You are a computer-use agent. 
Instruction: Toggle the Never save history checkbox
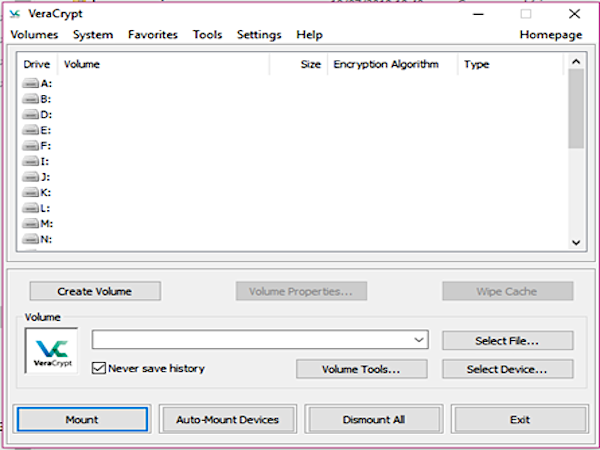pyautogui.click(x=98, y=368)
